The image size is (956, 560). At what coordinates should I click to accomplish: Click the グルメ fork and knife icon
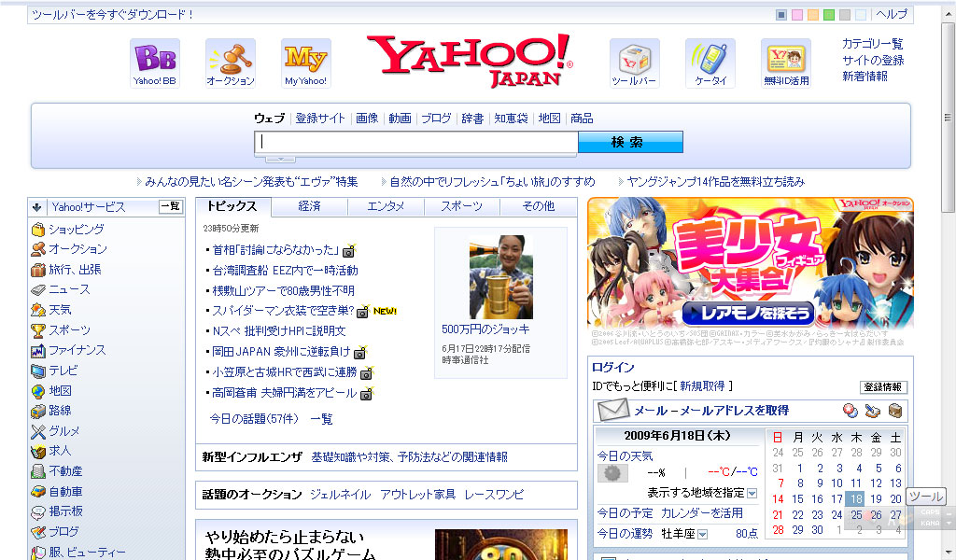(38, 431)
